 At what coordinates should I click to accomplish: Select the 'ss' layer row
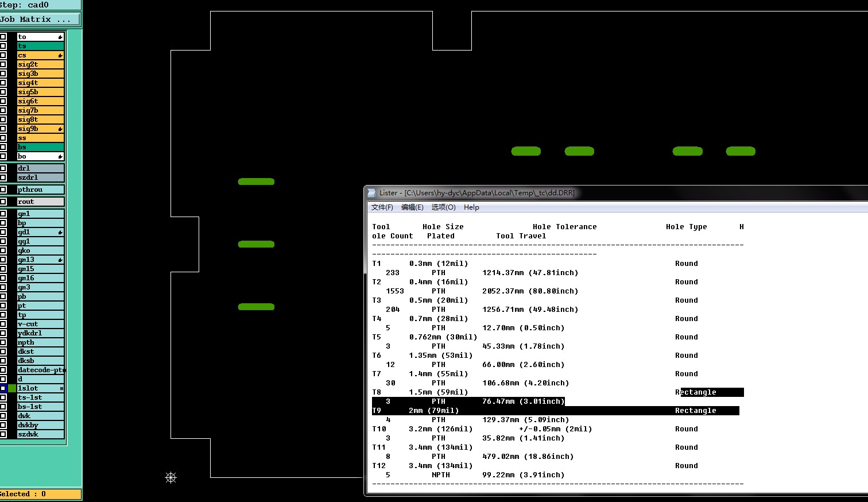pyautogui.click(x=40, y=138)
